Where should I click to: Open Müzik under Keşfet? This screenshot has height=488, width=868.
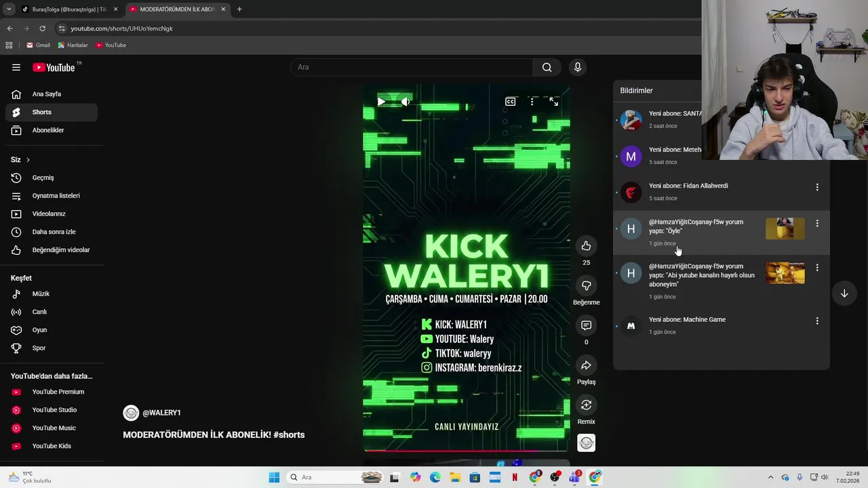coord(52,294)
